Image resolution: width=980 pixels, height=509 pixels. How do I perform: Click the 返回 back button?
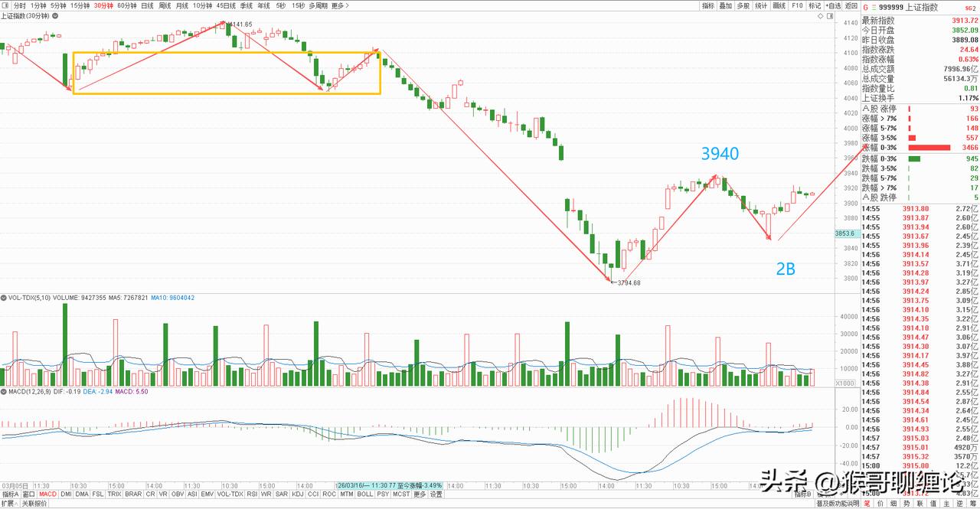point(851,5)
